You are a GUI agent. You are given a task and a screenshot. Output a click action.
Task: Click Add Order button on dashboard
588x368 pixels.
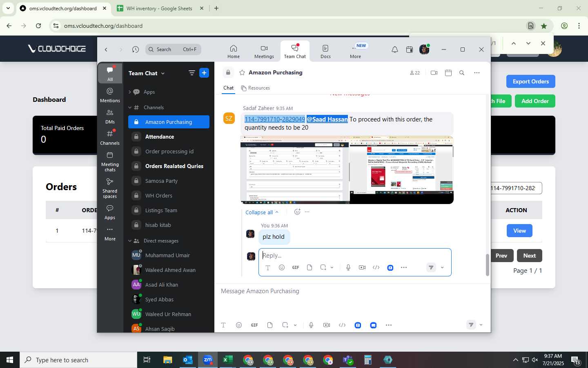pyautogui.click(x=535, y=101)
